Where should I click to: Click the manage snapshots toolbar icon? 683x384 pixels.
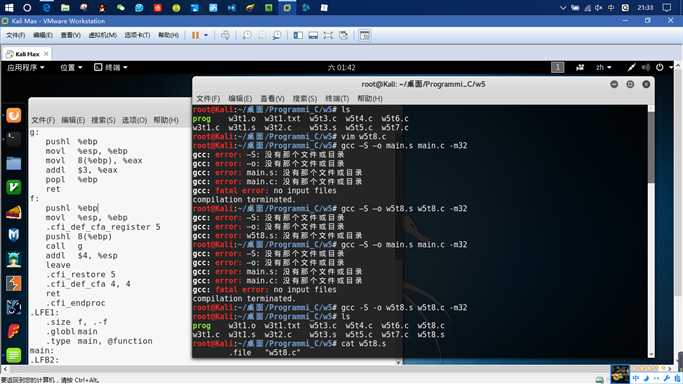coord(276,35)
